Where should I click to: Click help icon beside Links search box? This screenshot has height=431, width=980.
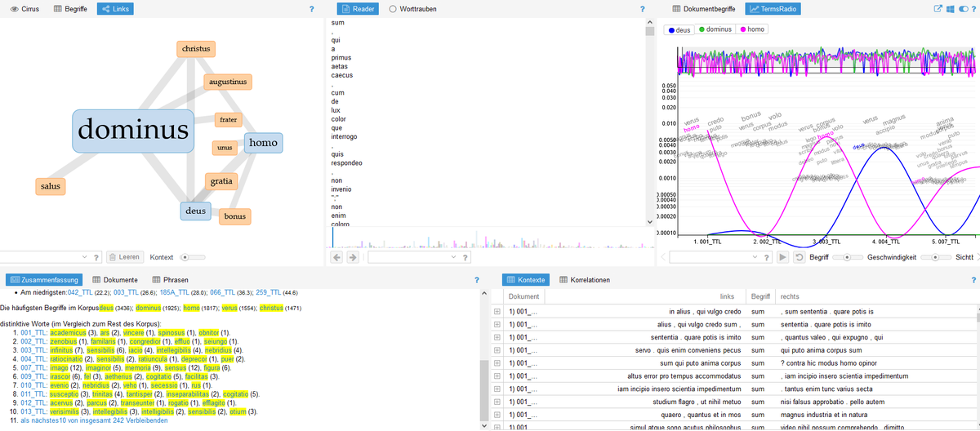coord(97,257)
